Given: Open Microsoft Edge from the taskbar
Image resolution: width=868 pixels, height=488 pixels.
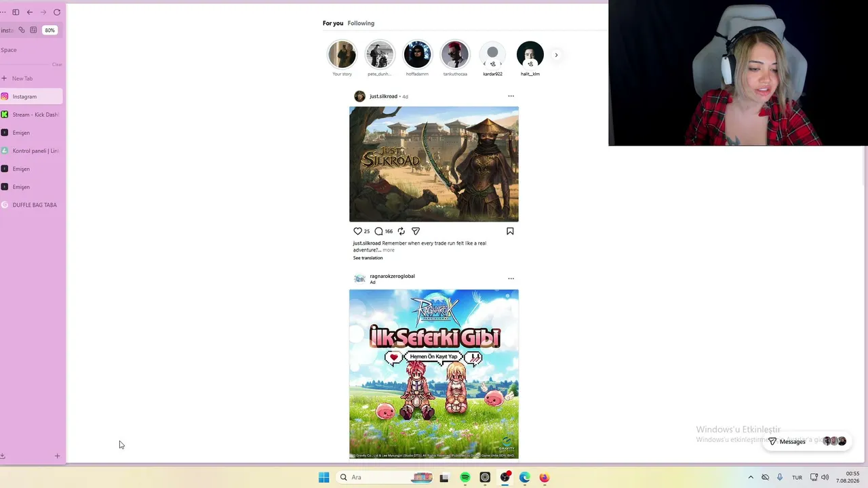Looking at the screenshot, I should pos(524,478).
